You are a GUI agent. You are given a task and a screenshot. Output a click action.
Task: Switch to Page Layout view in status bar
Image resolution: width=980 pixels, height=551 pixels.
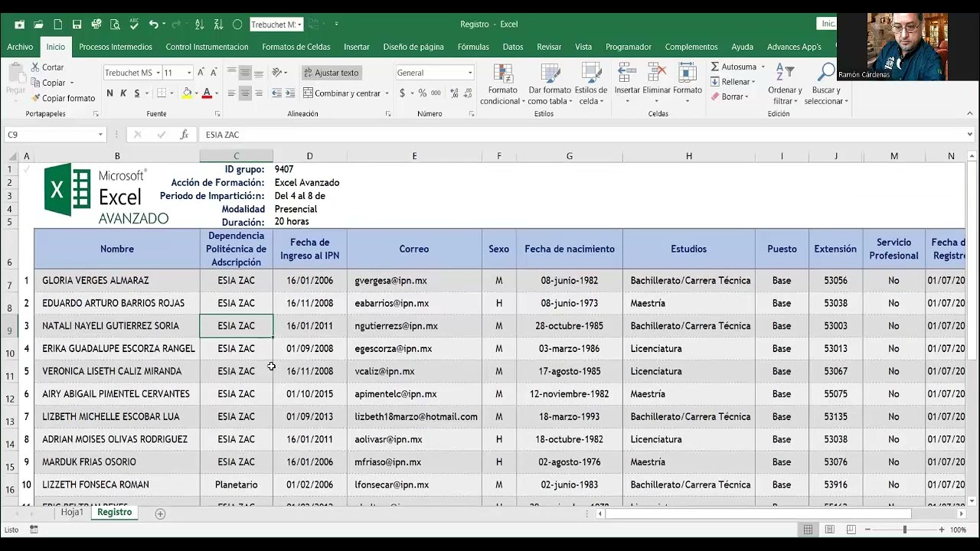pyautogui.click(x=829, y=530)
